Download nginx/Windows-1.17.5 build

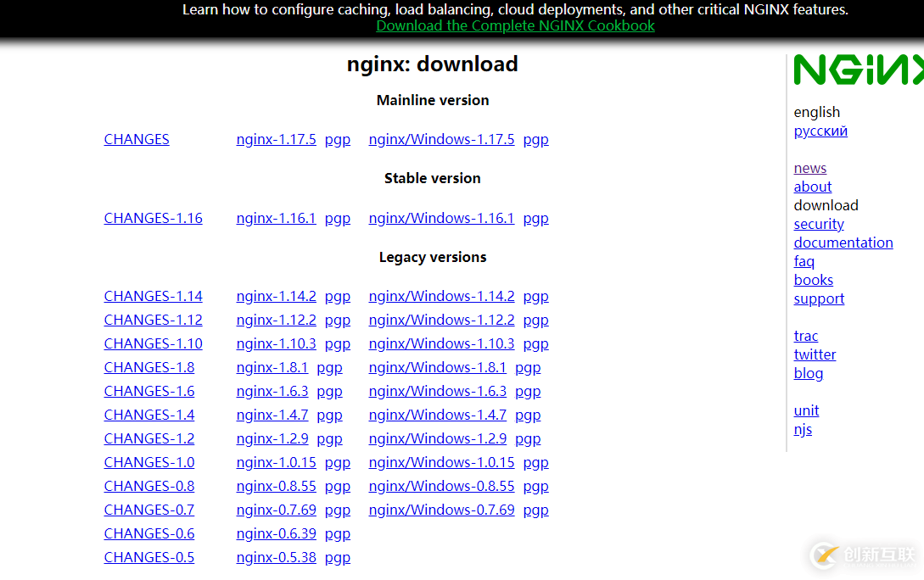click(x=441, y=139)
